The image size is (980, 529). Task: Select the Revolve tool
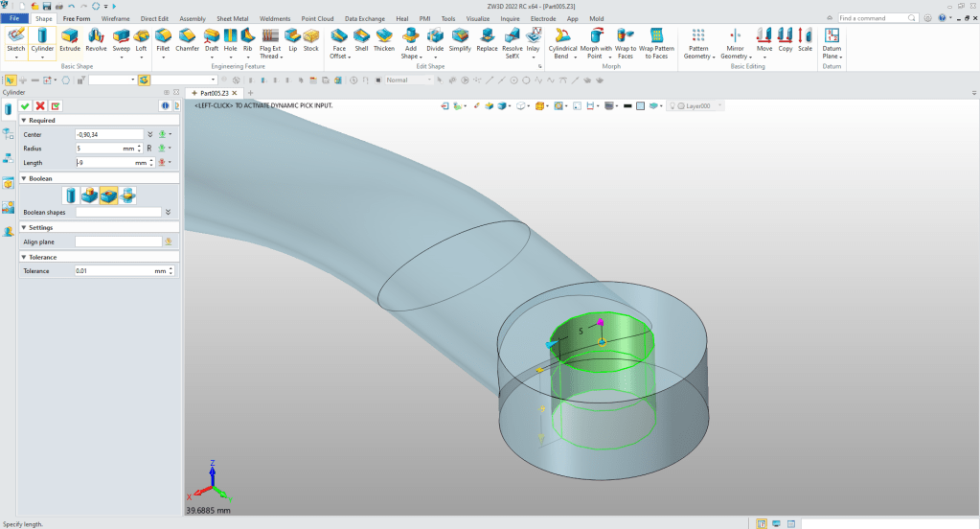[x=96, y=39]
